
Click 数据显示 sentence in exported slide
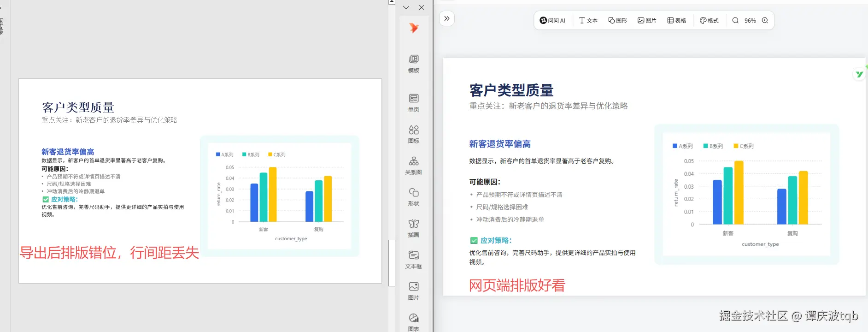(104, 160)
